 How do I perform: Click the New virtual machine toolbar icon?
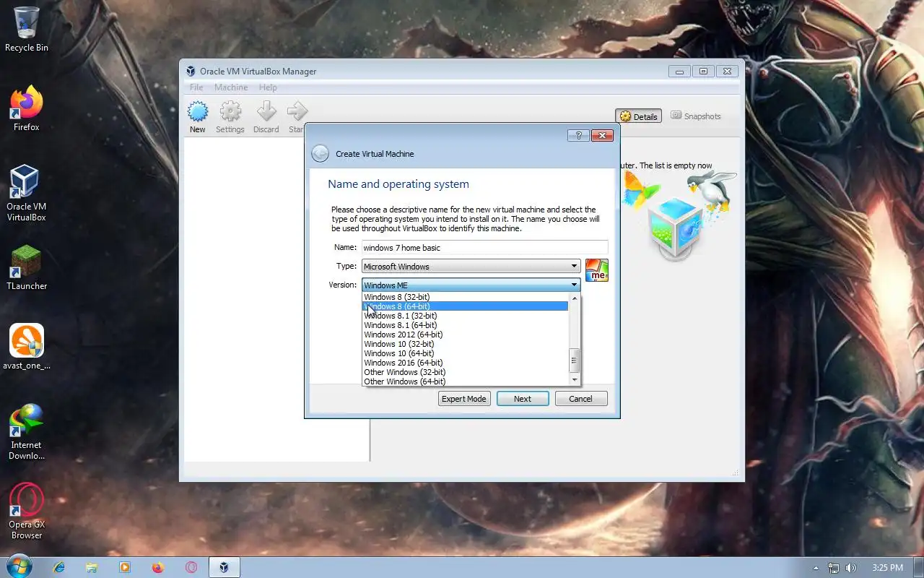tap(198, 117)
